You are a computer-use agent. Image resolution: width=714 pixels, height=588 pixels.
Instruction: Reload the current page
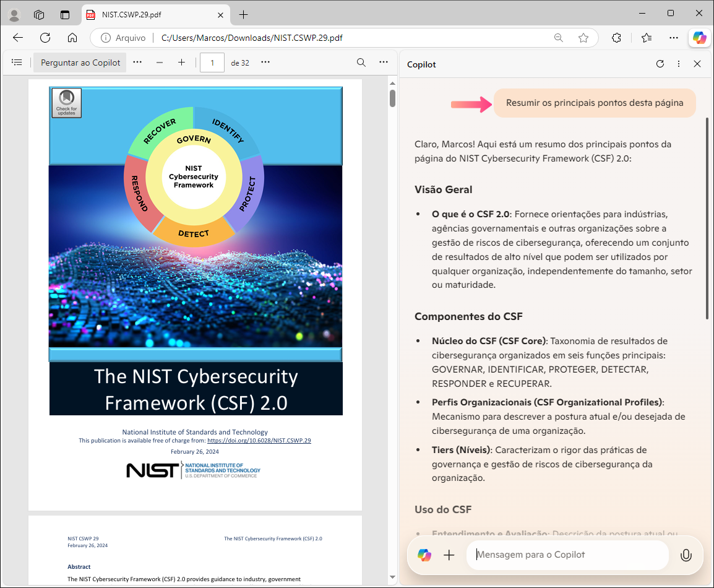[45, 38]
